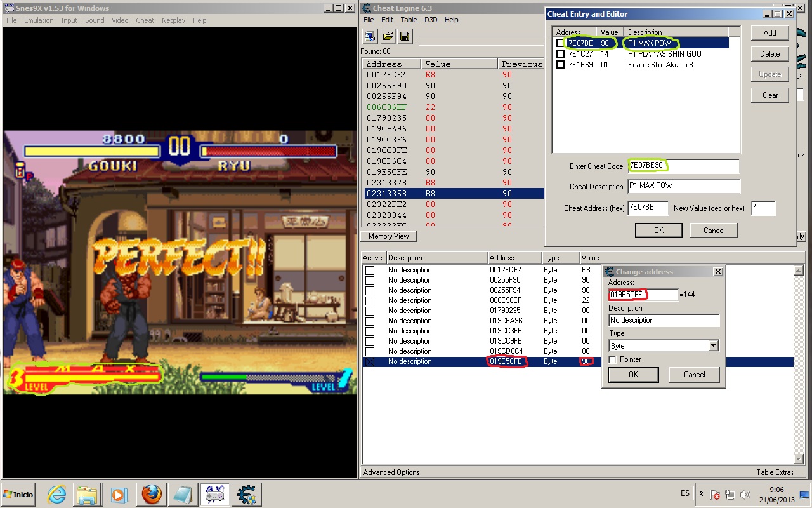Screen dimensions: 812x508
Task: Launch Windows Media Player from taskbar
Action: pyautogui.click(x=119, y=494)
